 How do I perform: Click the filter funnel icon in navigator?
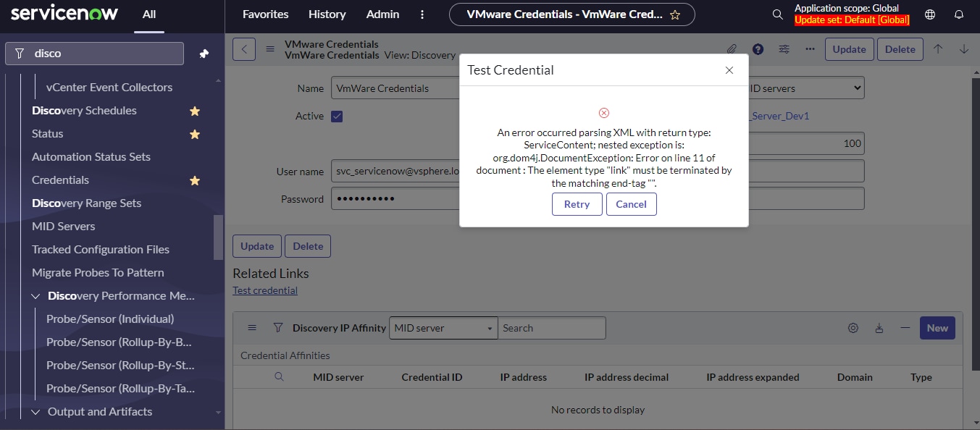(20, 54)
